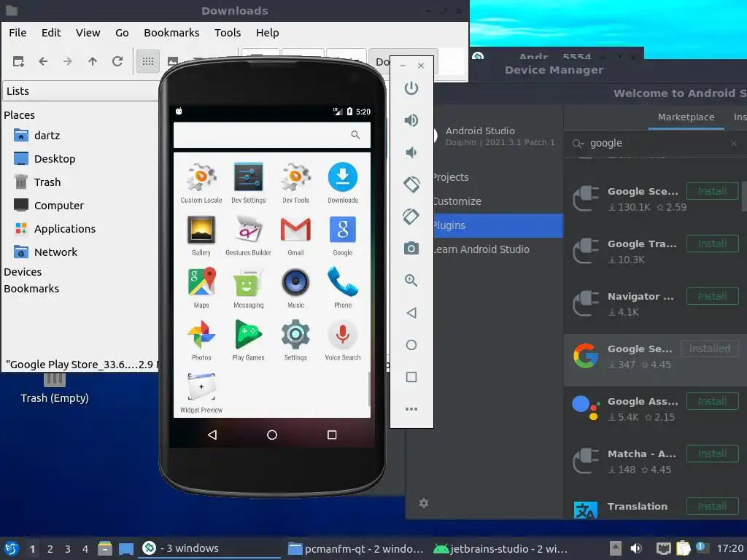747x560 pixels.
Task: Open View menu in file manager
Action: (88, 33)
